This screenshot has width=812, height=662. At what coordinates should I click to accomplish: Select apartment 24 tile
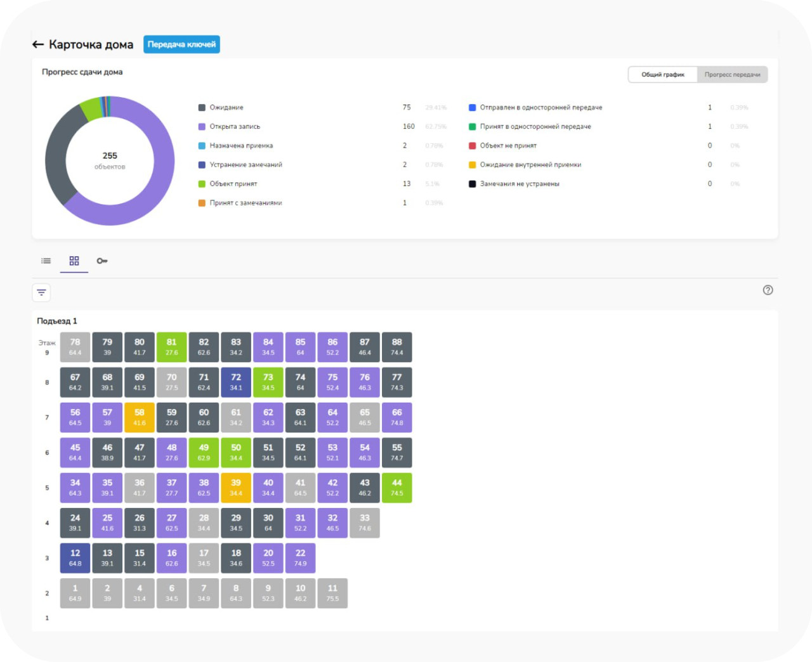[x=75, y=523]
